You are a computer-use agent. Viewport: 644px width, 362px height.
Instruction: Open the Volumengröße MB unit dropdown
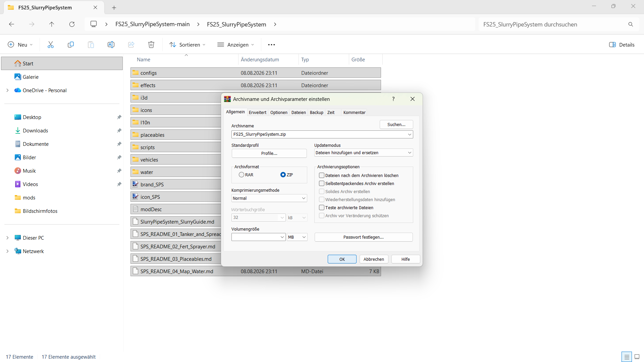click(297, 237)
